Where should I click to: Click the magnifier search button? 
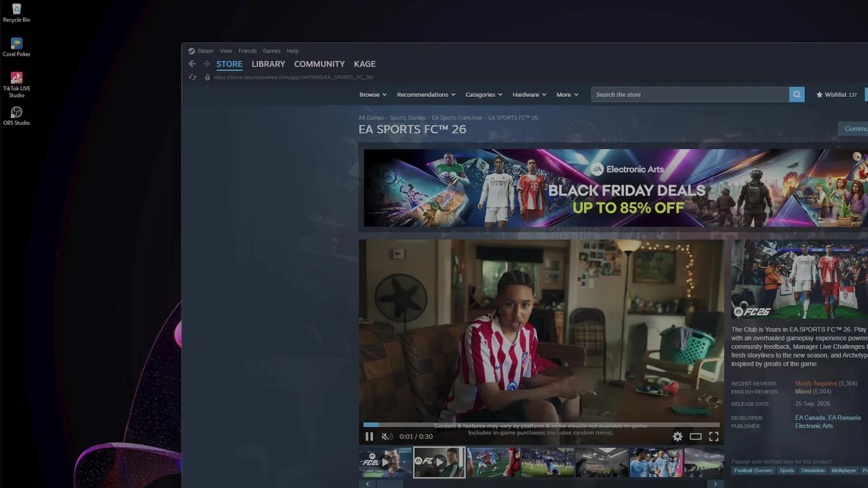pyautogui.click(x=797, y=94)
